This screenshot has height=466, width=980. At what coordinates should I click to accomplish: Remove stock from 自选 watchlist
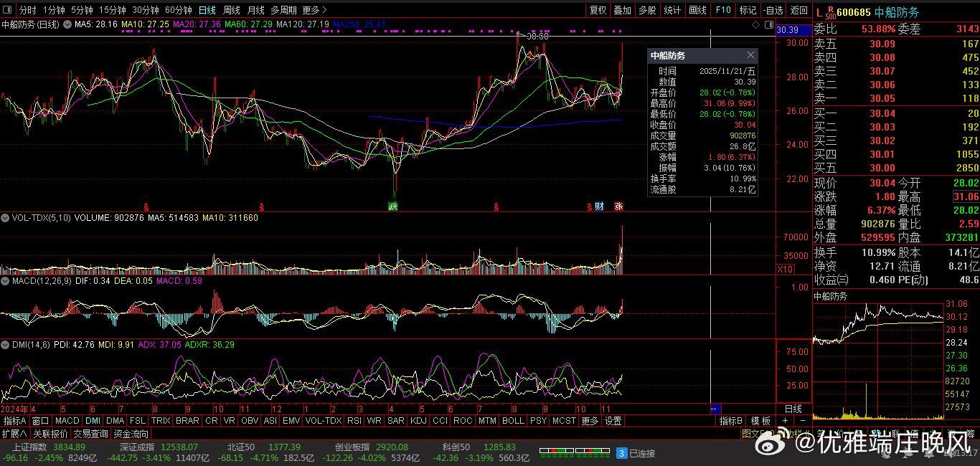tap(773, 10)
